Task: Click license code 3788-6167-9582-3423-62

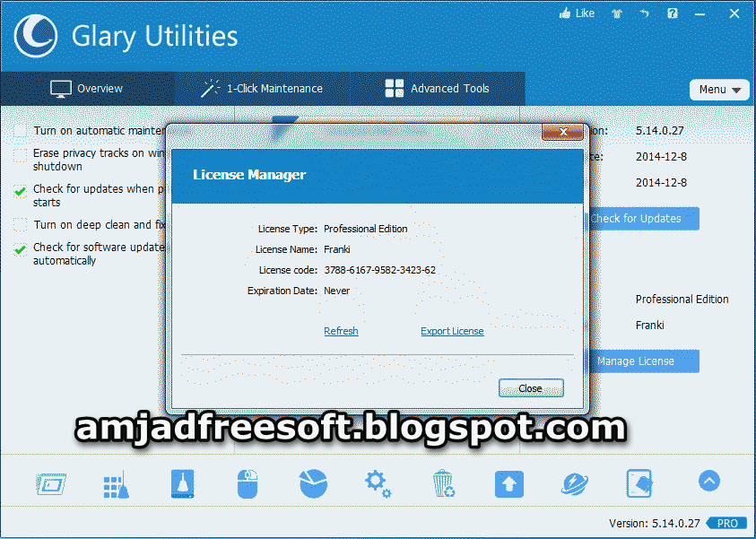Action: (x=380, y=270)
